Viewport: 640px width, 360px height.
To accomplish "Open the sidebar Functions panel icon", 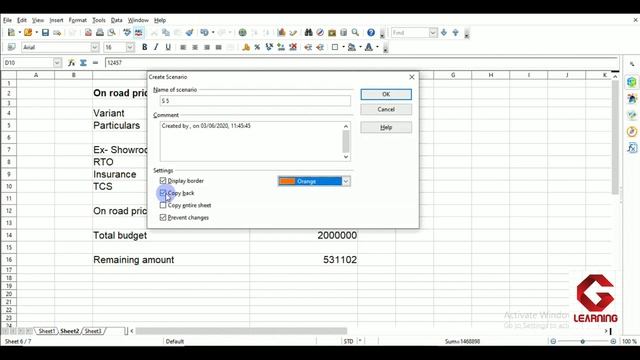I will tap(632, 147).
